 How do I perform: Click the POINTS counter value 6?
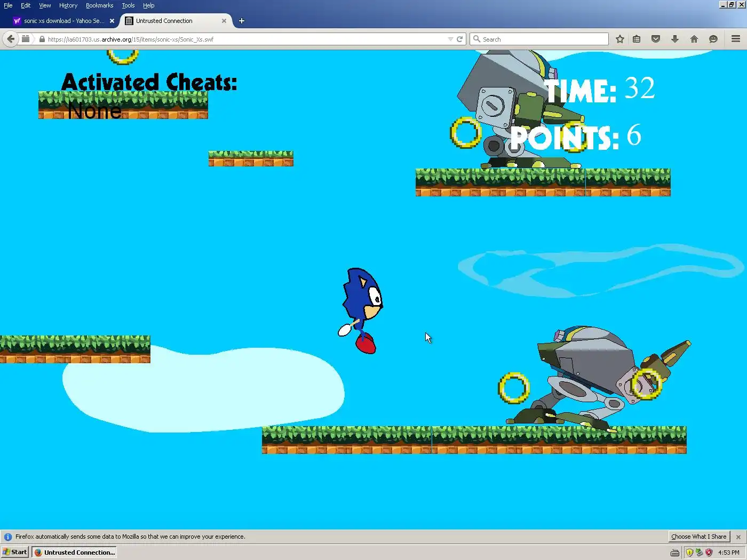pyautogui.click(x=634, y=134)
